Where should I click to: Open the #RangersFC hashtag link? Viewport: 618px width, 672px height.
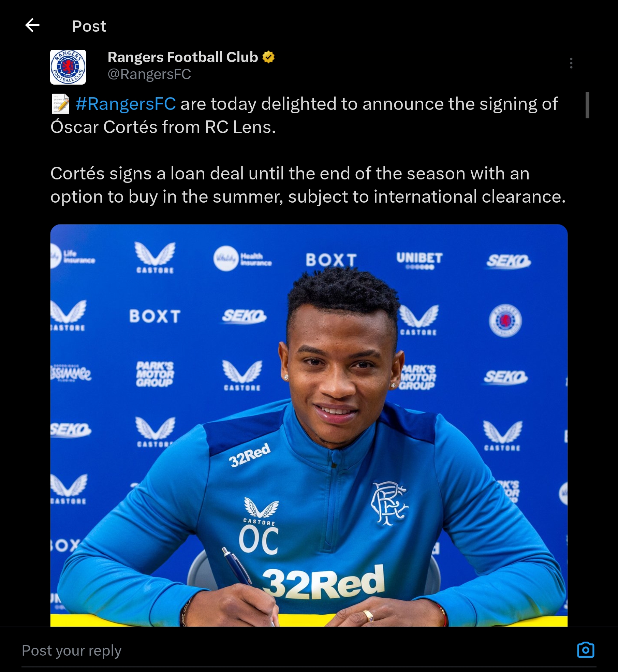(126, 104)
